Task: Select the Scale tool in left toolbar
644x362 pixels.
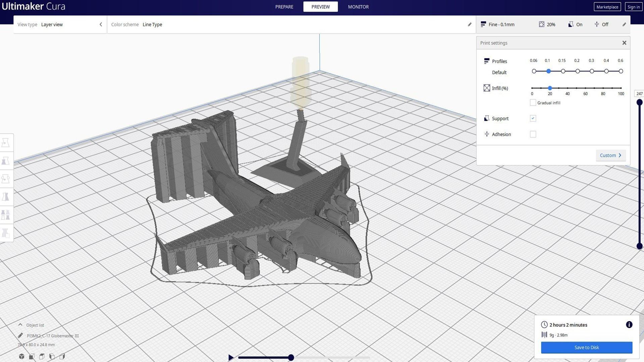Action: (6, 161)
